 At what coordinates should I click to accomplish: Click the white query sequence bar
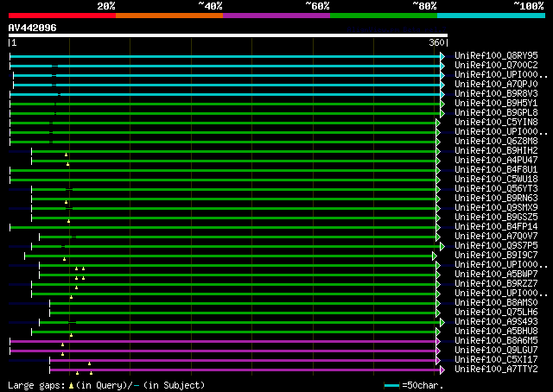pyautogui.click(x=228, y=35)
